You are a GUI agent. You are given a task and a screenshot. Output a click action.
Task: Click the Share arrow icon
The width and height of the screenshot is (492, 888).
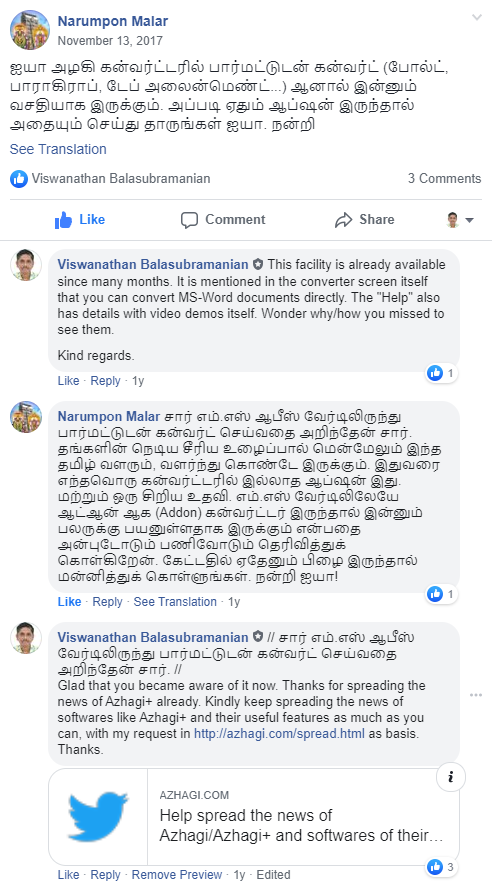(344, 220)
